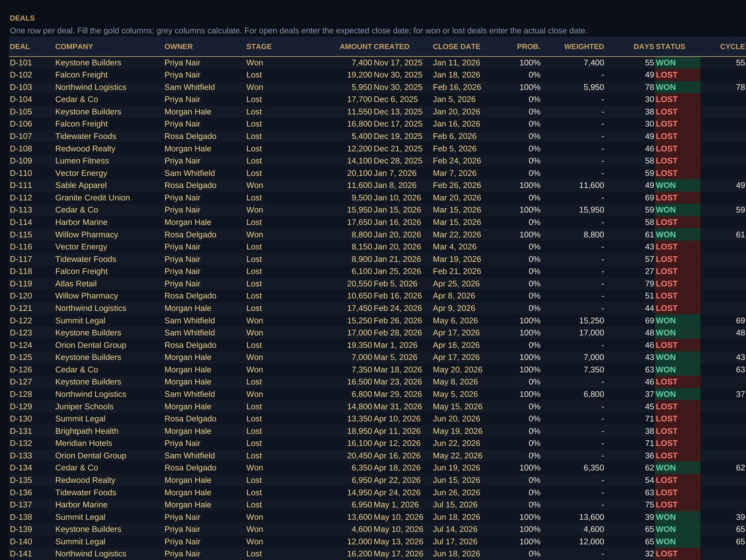Click the OWNER column header
The height and width of the screenshot is (560, 746).
coord(179,47)
